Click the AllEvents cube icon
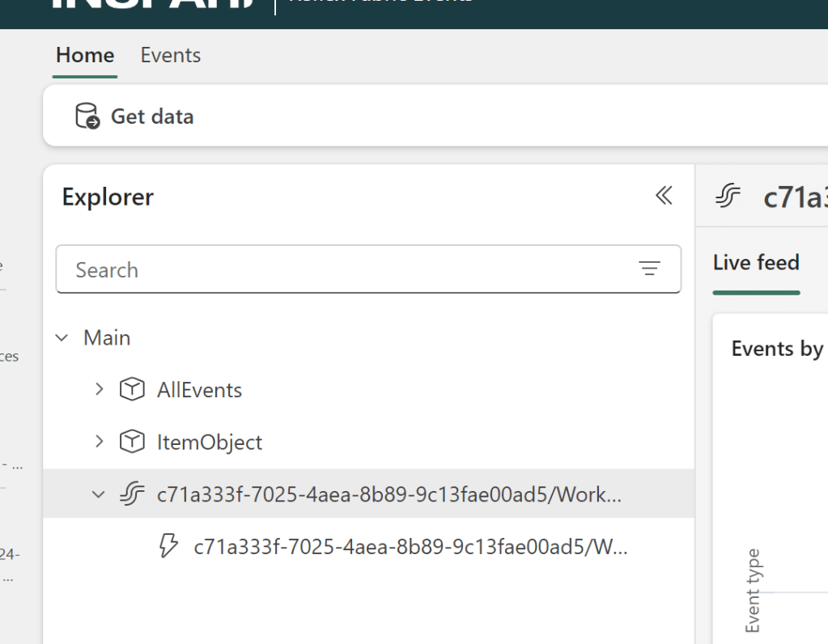The width and height of the screenshot is (828, 644). coord(131,390)
